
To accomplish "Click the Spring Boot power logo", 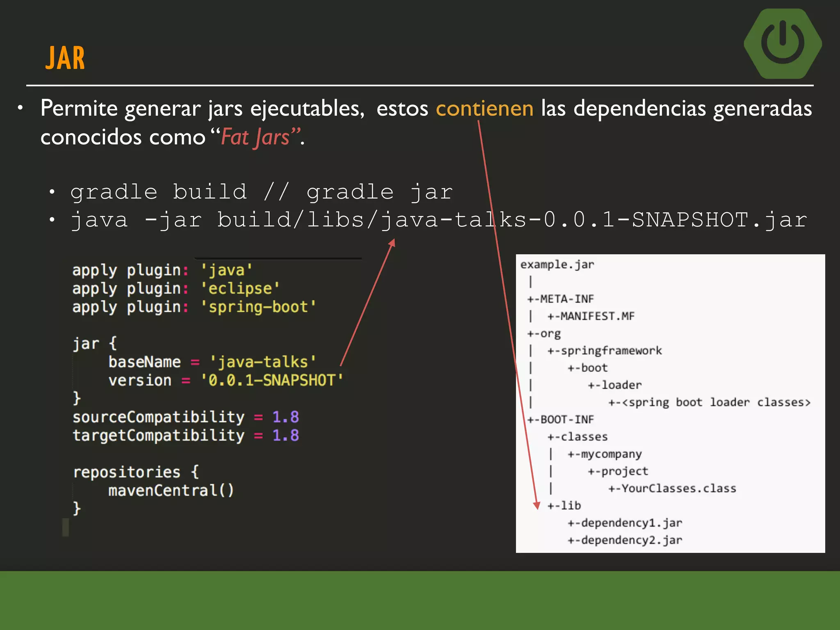I will click(x=783, y=43).
